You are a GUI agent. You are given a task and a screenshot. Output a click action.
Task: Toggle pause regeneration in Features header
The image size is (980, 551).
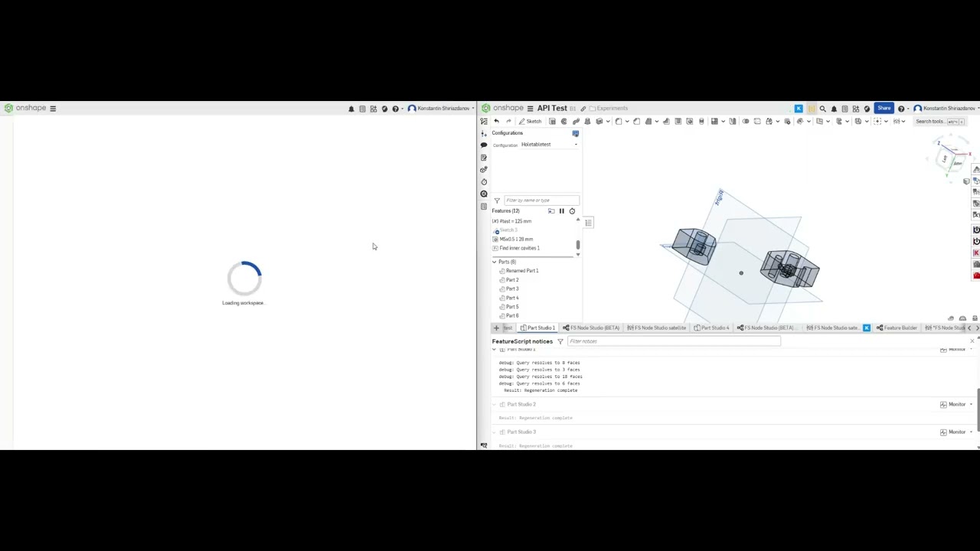click(562, 211)
